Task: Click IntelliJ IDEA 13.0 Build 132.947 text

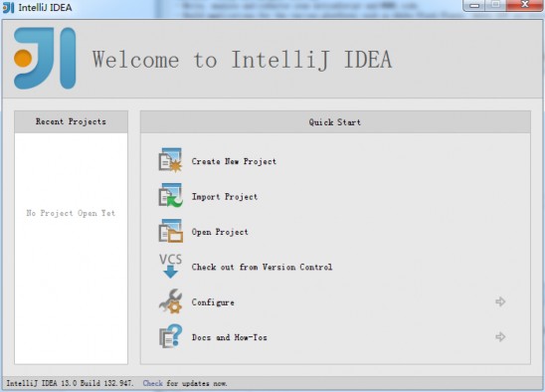Action: (x=70, y=383)
